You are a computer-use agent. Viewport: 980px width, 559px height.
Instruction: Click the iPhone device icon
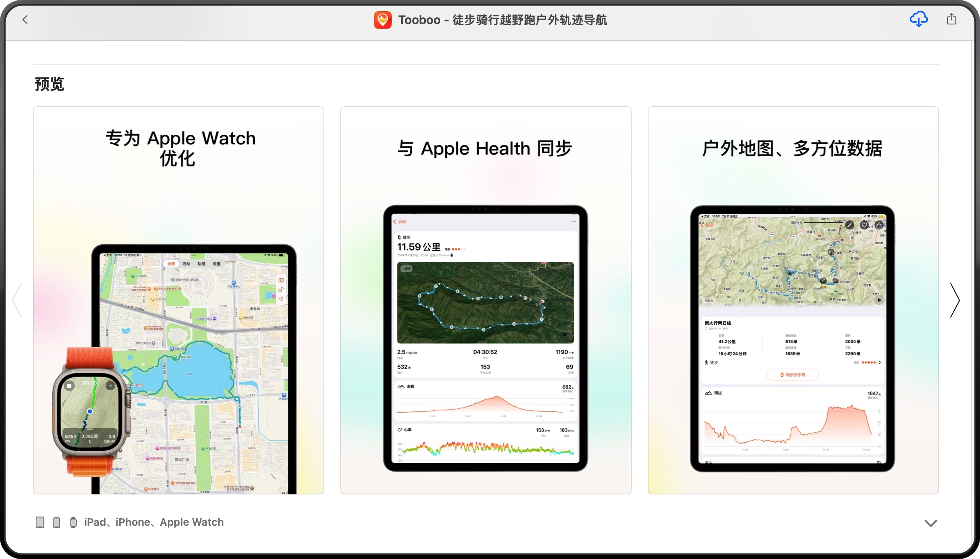57,522
